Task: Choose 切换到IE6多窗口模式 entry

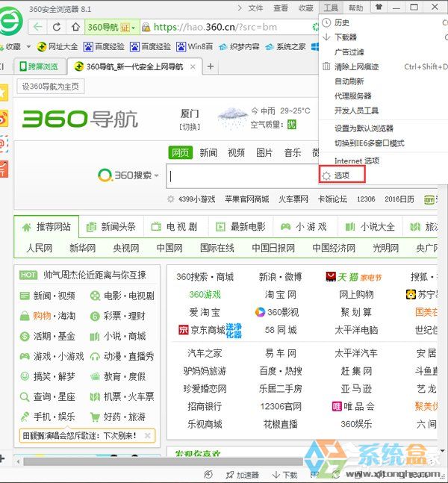Action: (x=384, y=143)
